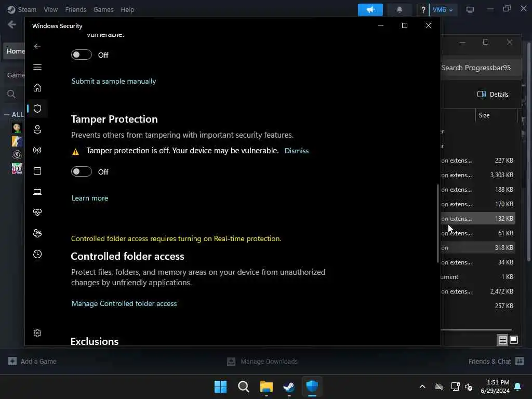Click Steam library search magnifier icon
The width and height of the screenshot is (532, 399).
coord(11,94)
